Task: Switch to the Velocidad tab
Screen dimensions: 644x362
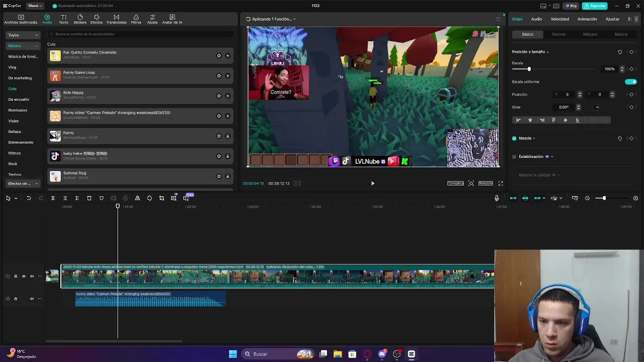Action: tap(559, 19)
